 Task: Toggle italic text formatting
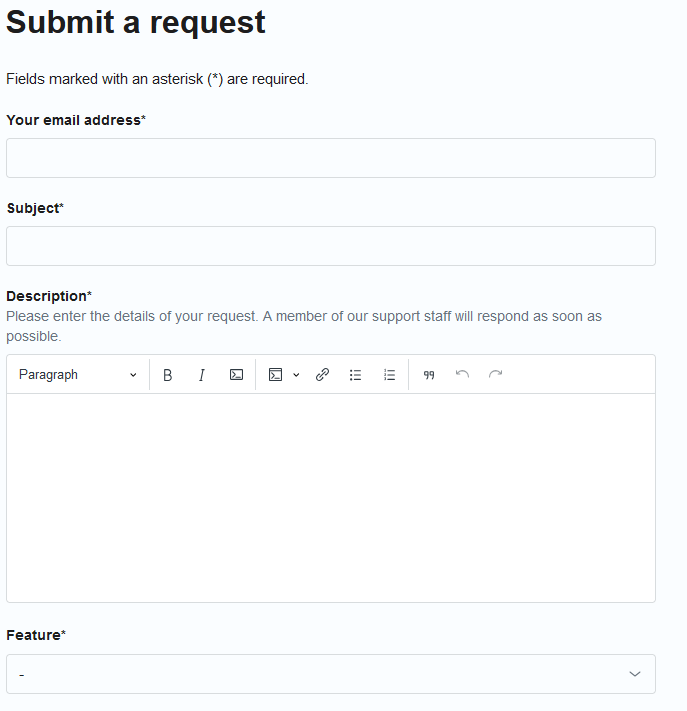click(x=202, y=375)
